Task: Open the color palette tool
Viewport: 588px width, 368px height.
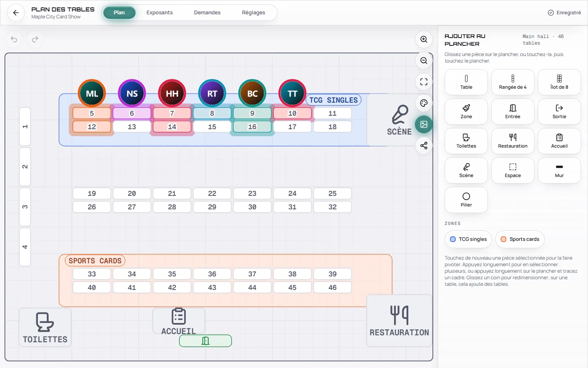Action: click(x=424, y=103)
